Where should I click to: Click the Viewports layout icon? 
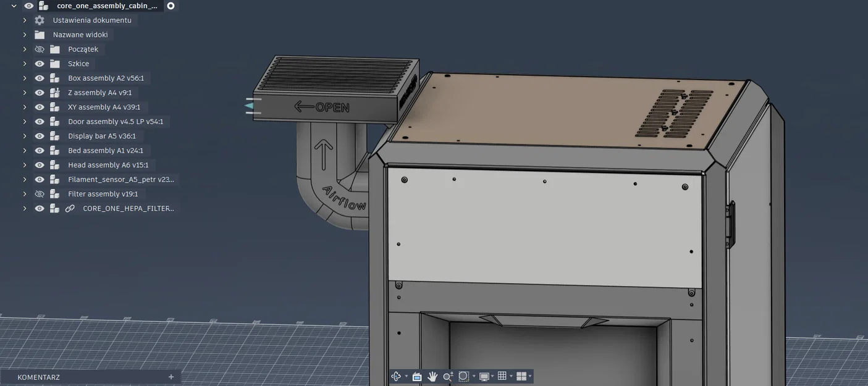click(x=521, y=376)
